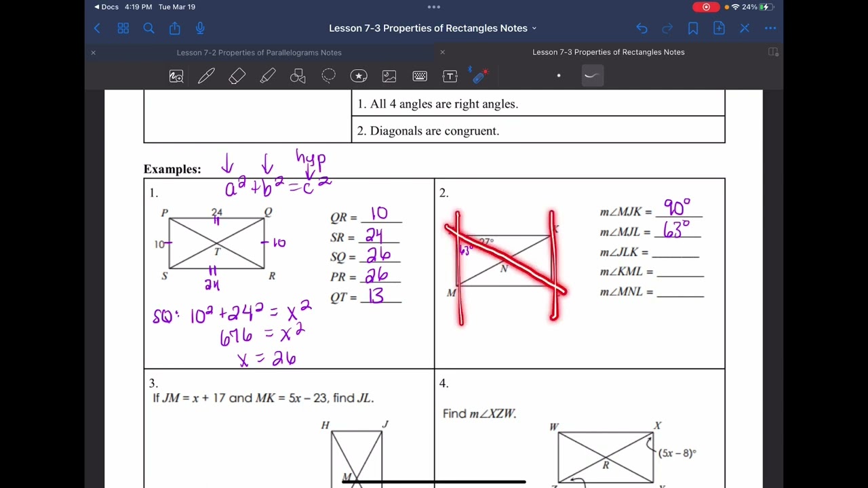The height and width of the screenshot is (488, 868).
Task: Select the Shapes tool
Action: click(x=298, y=77)
